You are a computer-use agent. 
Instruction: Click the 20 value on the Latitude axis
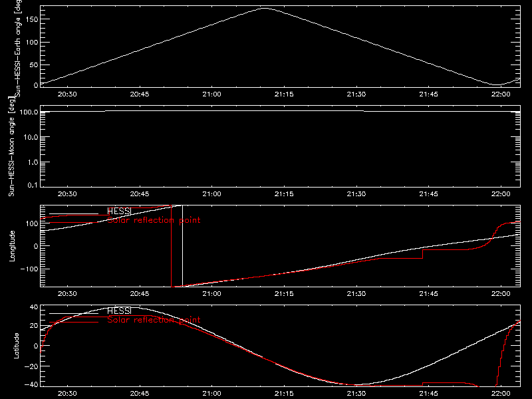tap(34, 326)
